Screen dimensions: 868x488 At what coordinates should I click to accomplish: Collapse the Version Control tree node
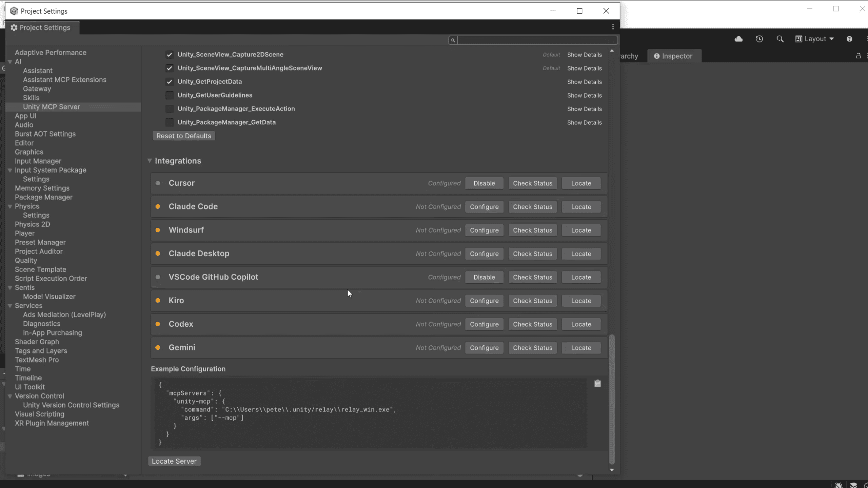coord(10,396)
